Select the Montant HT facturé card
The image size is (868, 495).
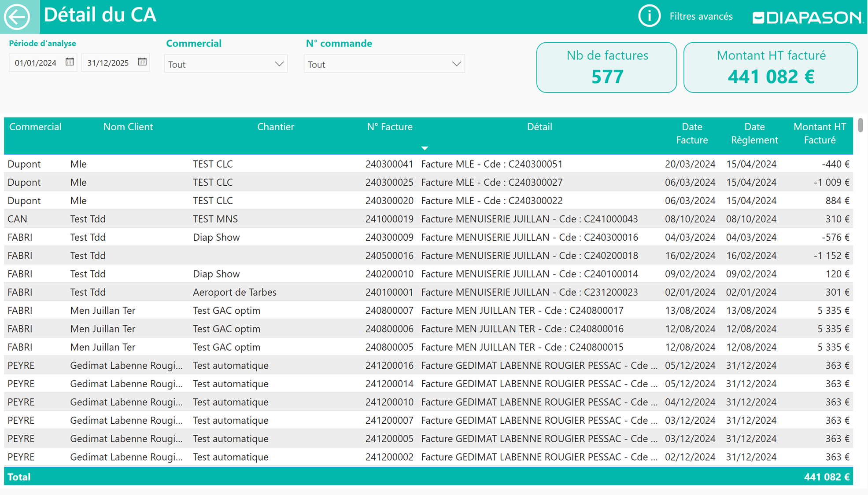coord(770,67)
